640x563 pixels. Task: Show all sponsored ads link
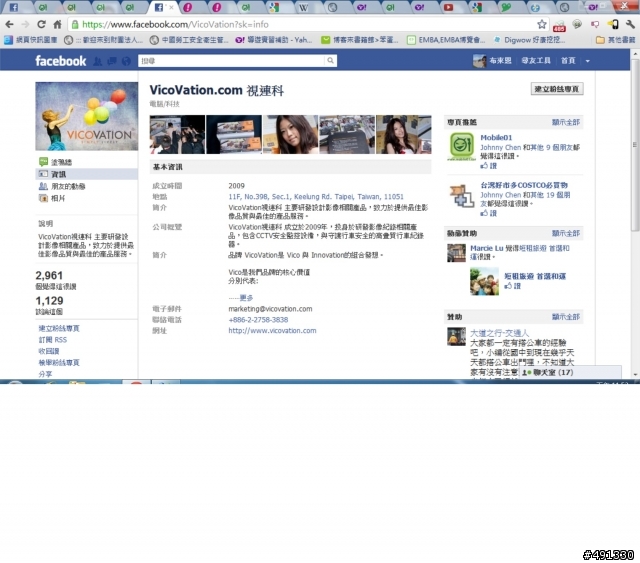pyautogui.click(x=566, y=316)
